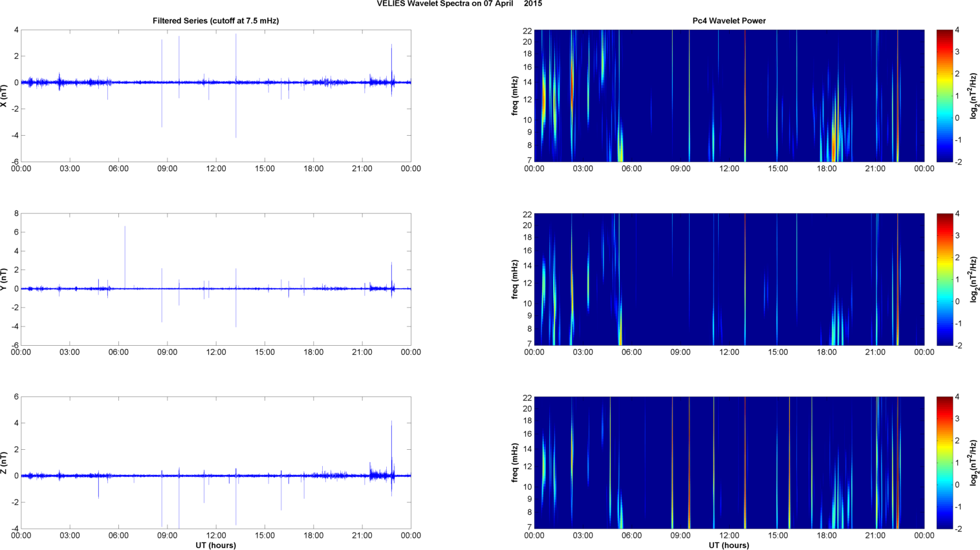Click the '8' y-axis tick of the Y filtered plot
The width and height of the screenshot is (980, 550).
pos(16,213)
